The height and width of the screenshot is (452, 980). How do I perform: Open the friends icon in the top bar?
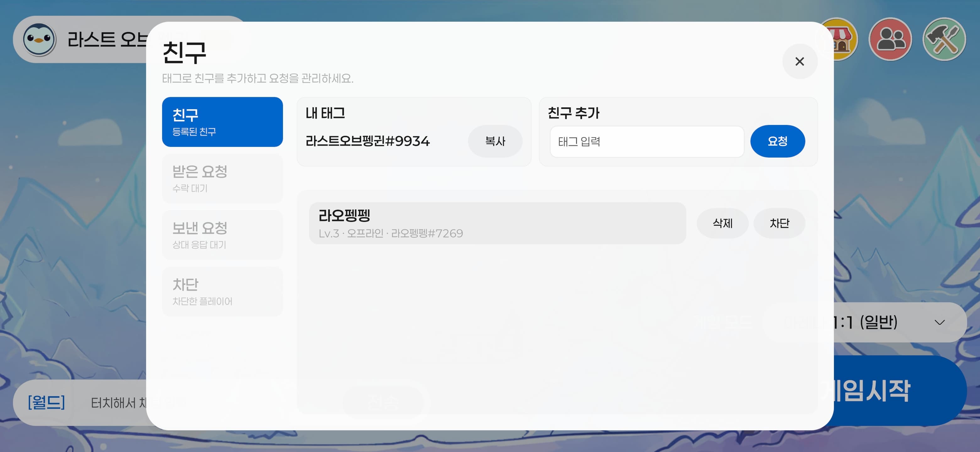[890, 39]
